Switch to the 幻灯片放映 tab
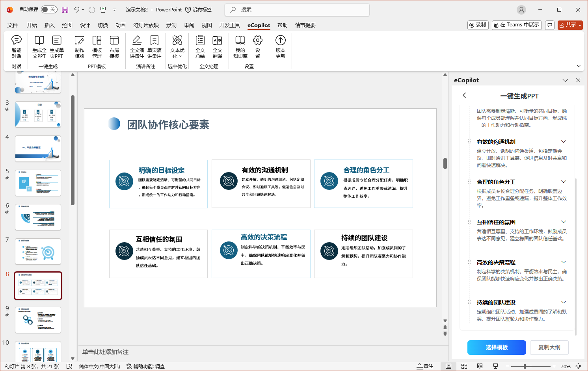Image resolution: width=588 pixels, height=371 pixels. coord(146,25)
